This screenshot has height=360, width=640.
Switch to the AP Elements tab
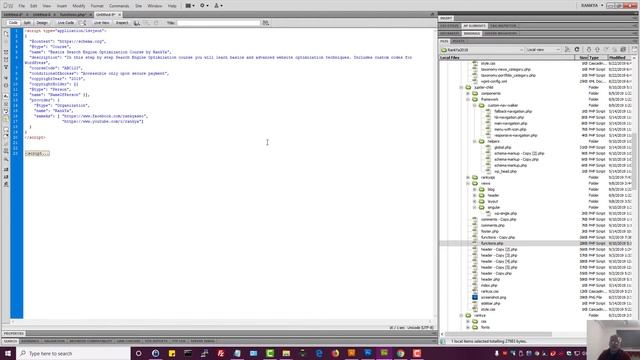474,26
